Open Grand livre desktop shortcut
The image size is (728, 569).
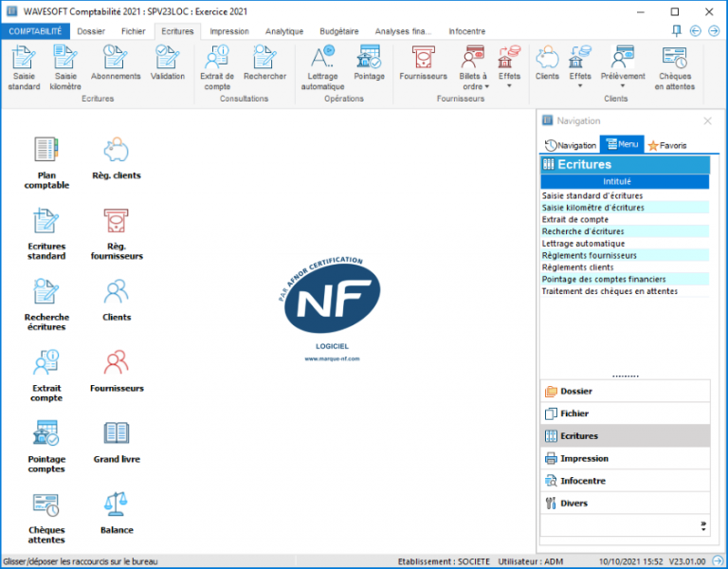click(x=117, y=443)
